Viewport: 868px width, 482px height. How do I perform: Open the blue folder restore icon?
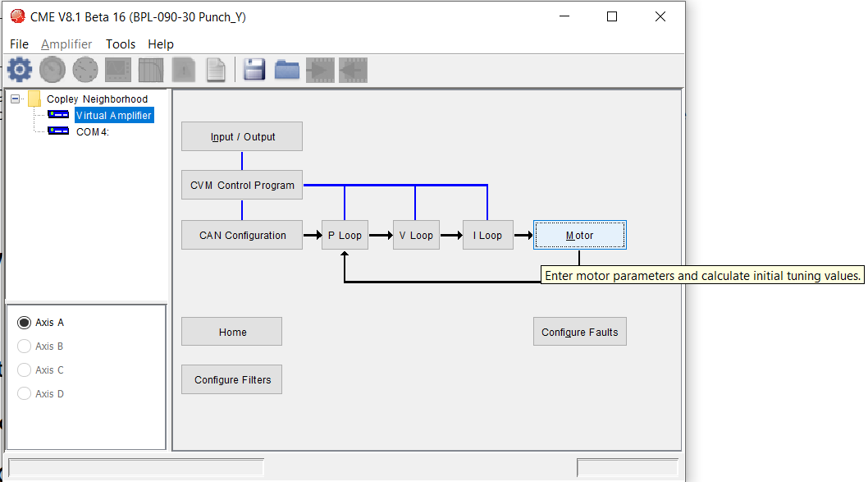click(287, 70)
